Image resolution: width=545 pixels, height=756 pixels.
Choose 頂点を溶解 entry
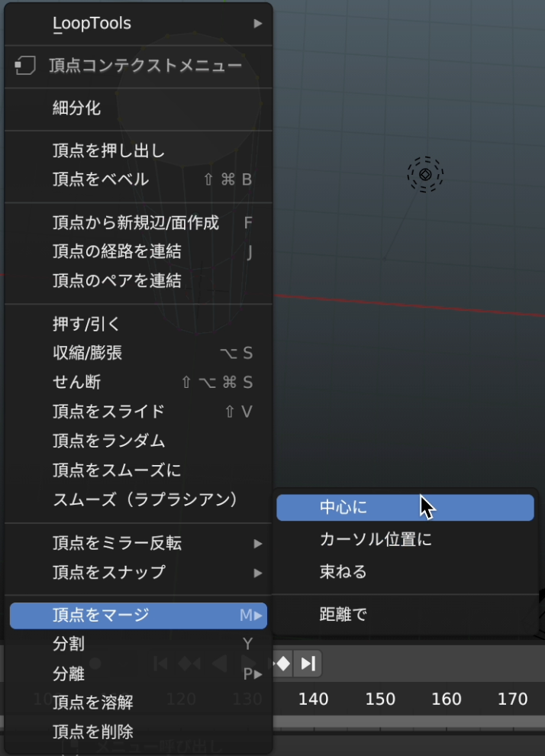click(x=138, y=703)
